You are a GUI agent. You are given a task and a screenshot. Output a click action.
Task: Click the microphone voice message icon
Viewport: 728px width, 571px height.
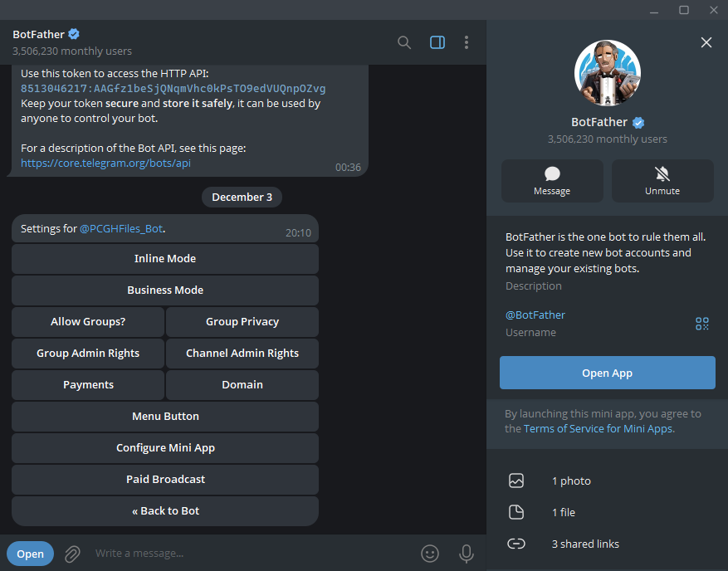point(467,553)
